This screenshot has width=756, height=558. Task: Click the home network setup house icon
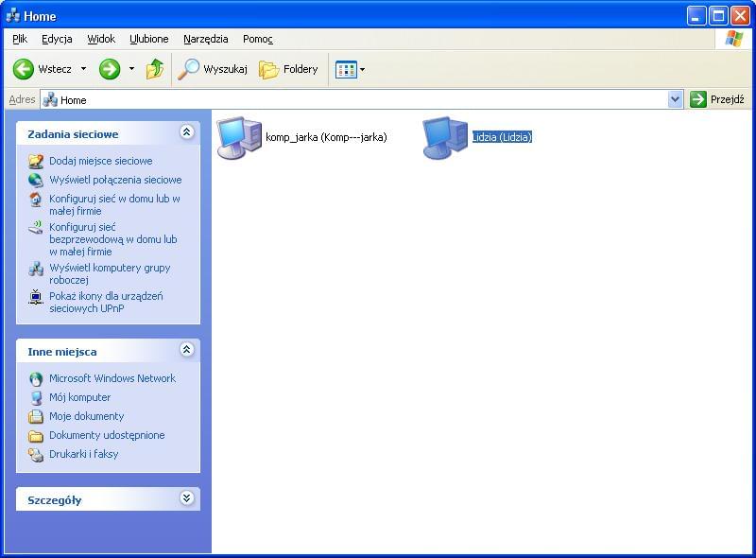36,199
